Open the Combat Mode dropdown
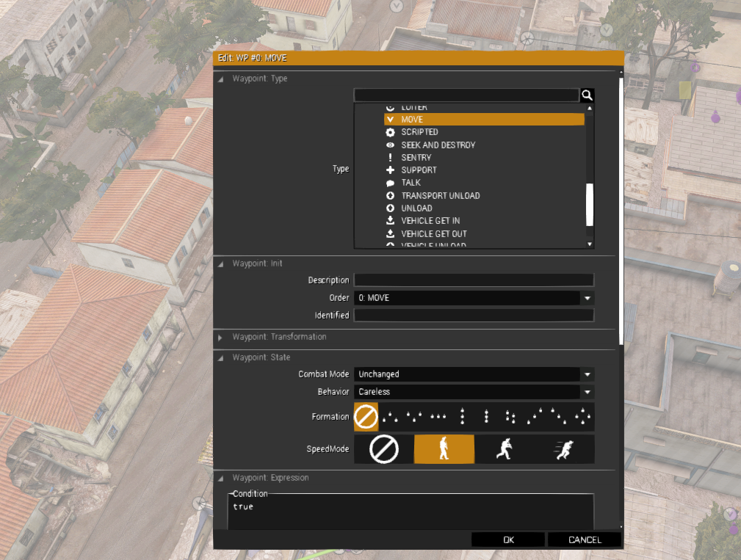The width and height of the screenshot is (741, 560). 474,374
